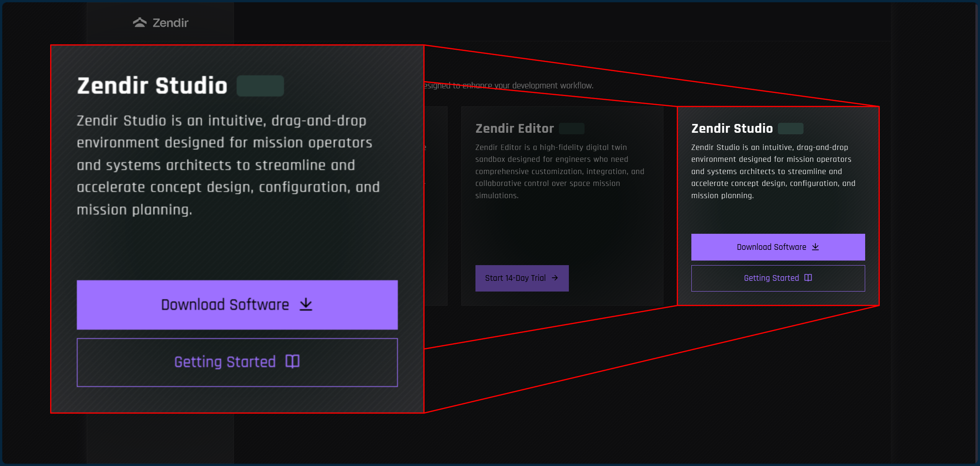980x466 pixels.
Task: Start the 14-Day Trial for Zendir Editor
Action: point(515,278)
